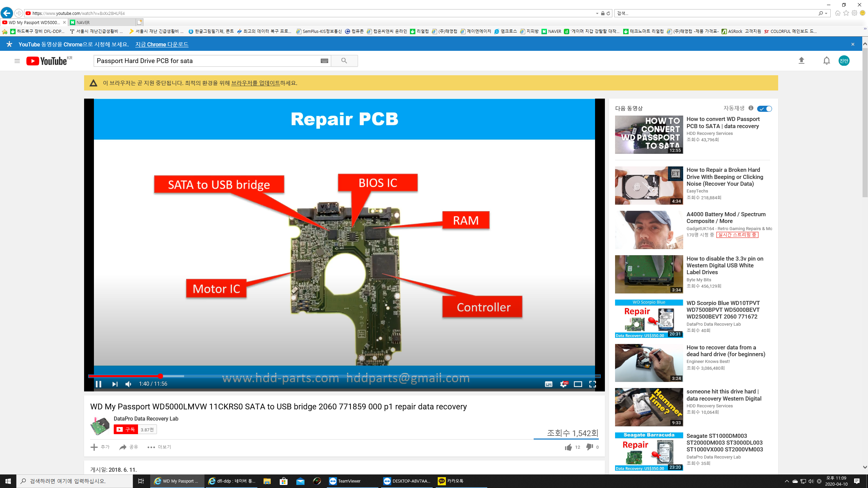Open DataPro Data Recovery Lab channel name
The width and height of the screenshot is (868, 488).
(146, 419)
